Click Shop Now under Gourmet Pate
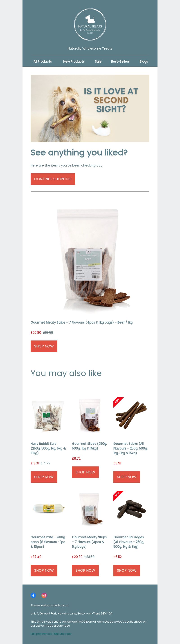 (44, 571)
